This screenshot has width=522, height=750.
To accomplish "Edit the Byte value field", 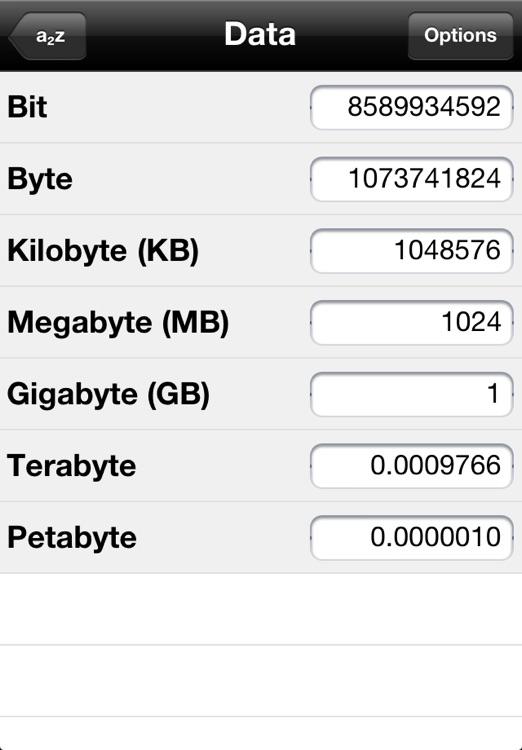I will click(x=411, y=179).
